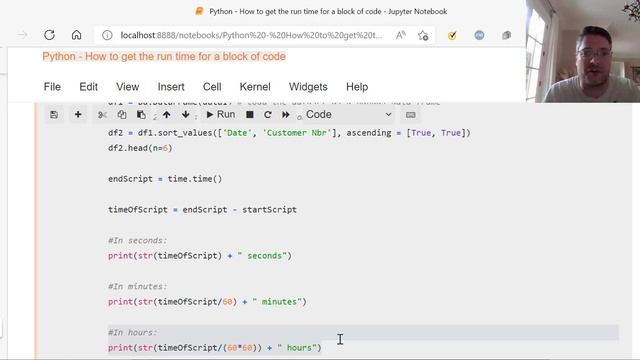This screenshot has width=640, height=360.
Task: Open the command palette keyboard icon
Action: pos(411,115)
